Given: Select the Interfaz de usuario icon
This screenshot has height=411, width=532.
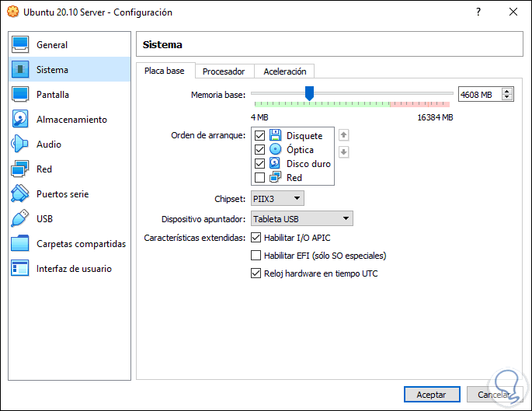Looking at the screenshot, I should pyautogui.click(x=20, y=269).
